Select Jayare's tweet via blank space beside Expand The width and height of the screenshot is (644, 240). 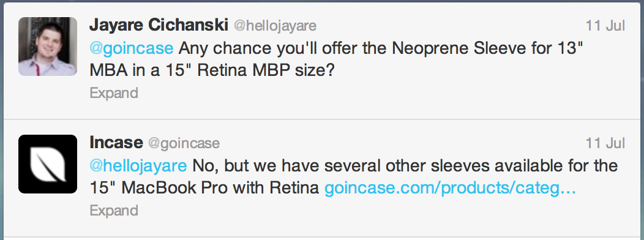pyautogui.click(x=370, y=94)
